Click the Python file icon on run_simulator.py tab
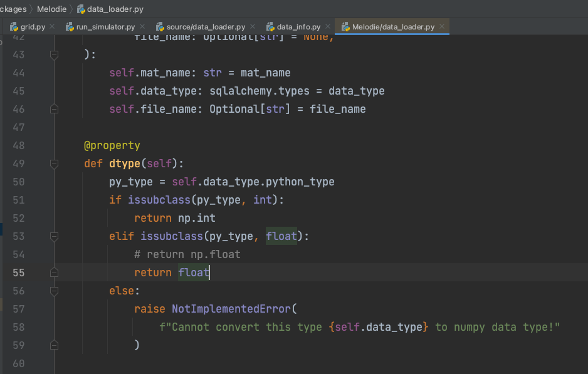This screenshot has height=374, width=588. pos(70,26)
